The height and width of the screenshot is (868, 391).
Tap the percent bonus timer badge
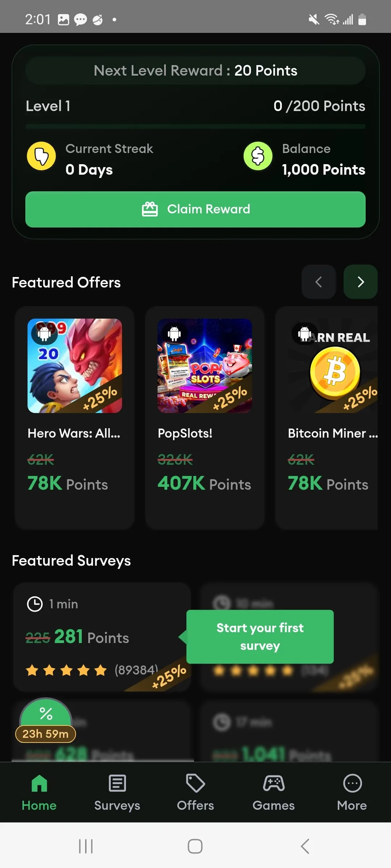pos(46,720)
